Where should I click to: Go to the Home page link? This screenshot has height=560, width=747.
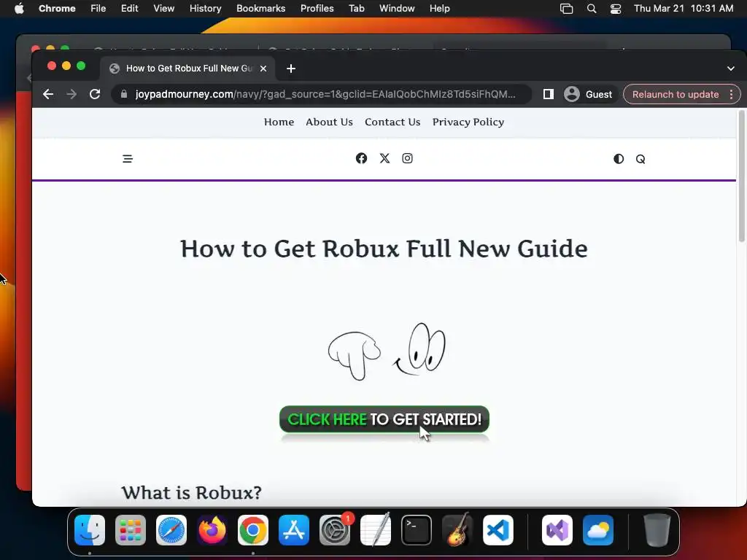pos(279,122)
